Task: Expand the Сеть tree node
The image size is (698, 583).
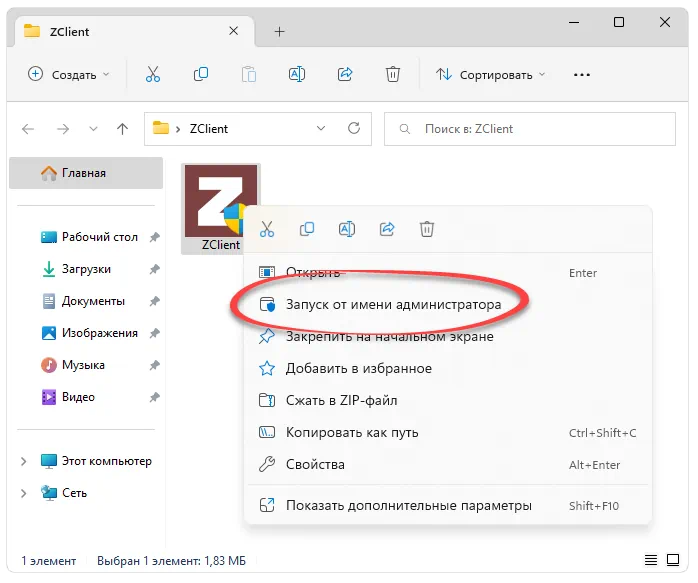Action: tap(24, 493)
